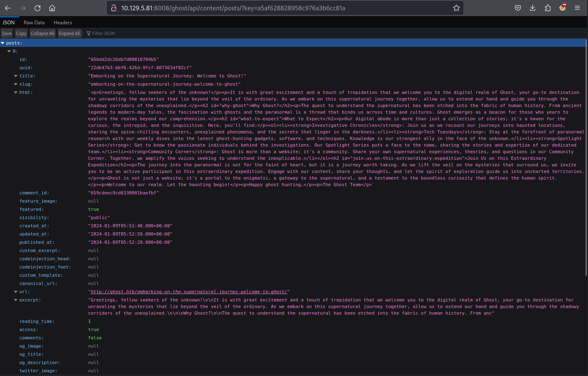Select the uuid value string

[x=140, y=68]
